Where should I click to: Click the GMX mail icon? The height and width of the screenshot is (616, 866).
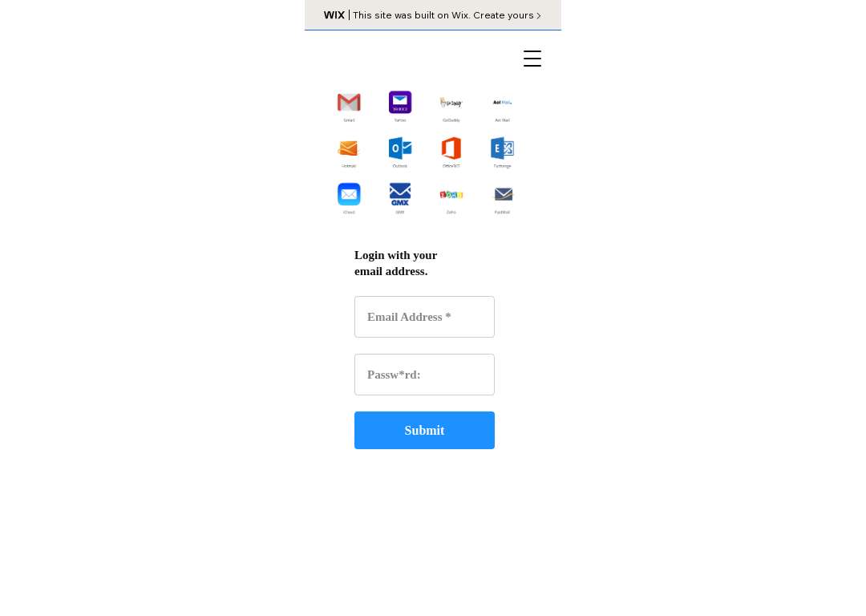pos(400,194)
